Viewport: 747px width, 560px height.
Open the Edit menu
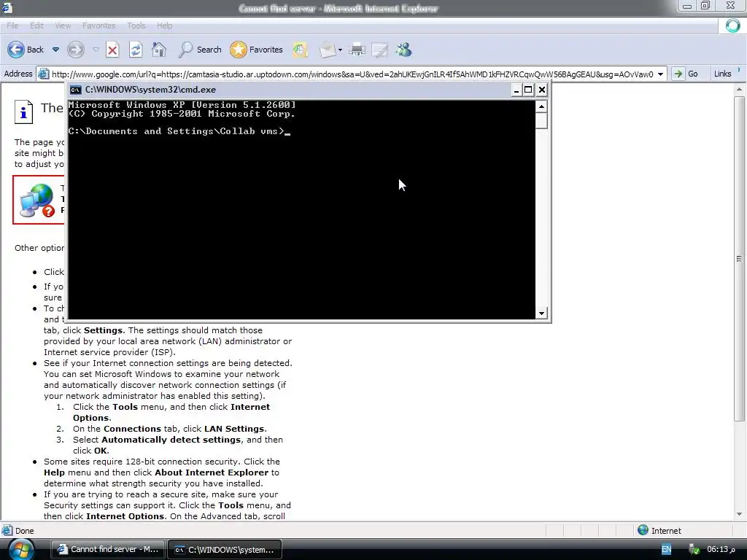36,26
